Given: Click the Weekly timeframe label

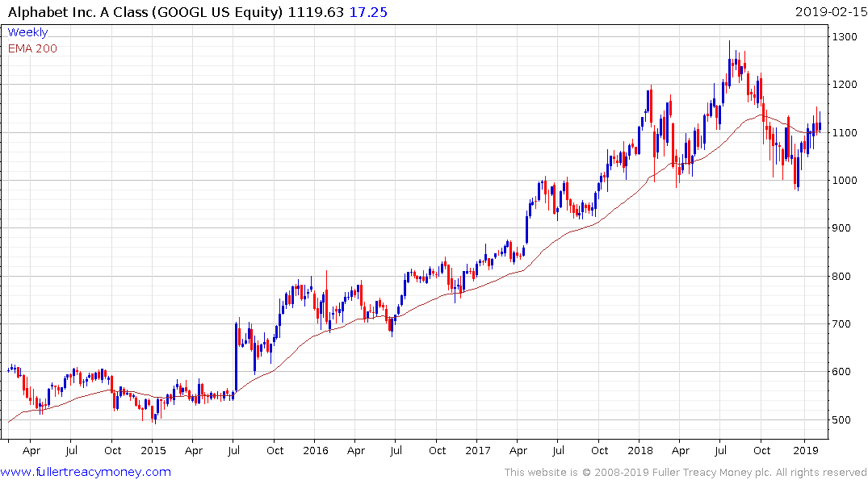Looking at the screenshot, I should [27, 32].
